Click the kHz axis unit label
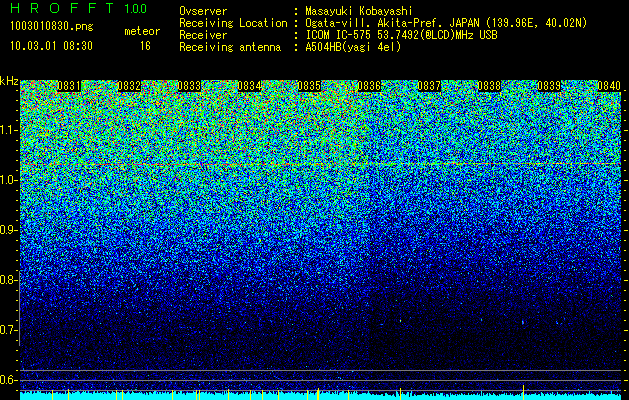The height and width of the screenshot is (400, 629). pyautogui.click(x=9, y=81)
